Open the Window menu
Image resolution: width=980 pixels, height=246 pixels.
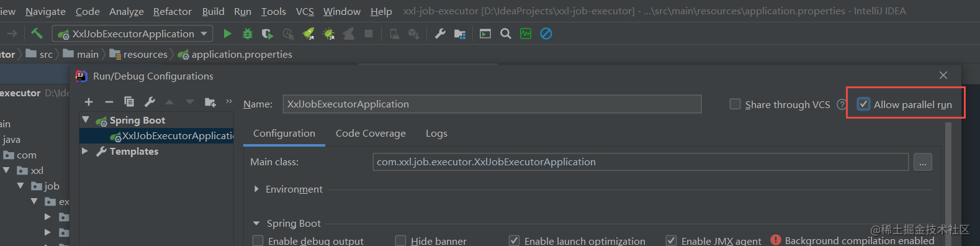point(342,11)
